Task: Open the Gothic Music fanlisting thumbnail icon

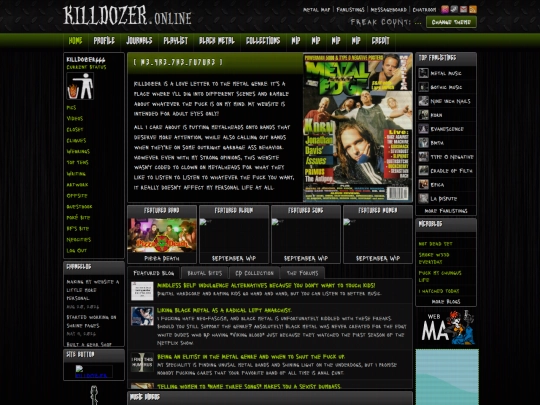Action: (423, 87)
